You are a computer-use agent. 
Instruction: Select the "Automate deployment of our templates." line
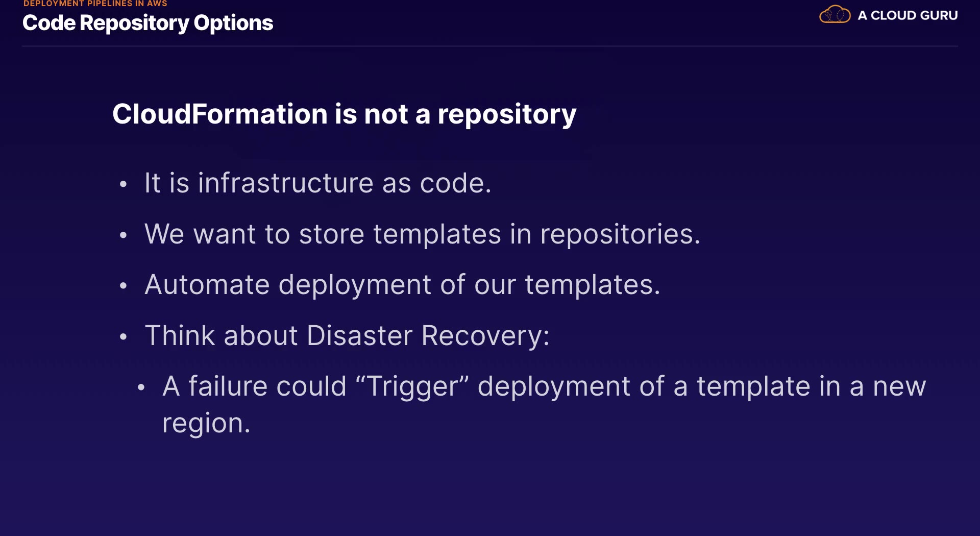pos(402,285)
